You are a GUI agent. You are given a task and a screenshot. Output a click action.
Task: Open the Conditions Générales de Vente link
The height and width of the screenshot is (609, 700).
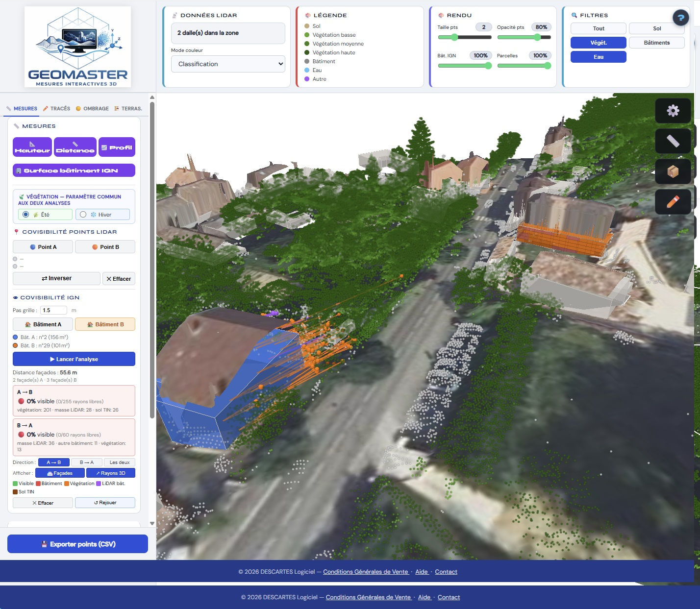[366, 572]
